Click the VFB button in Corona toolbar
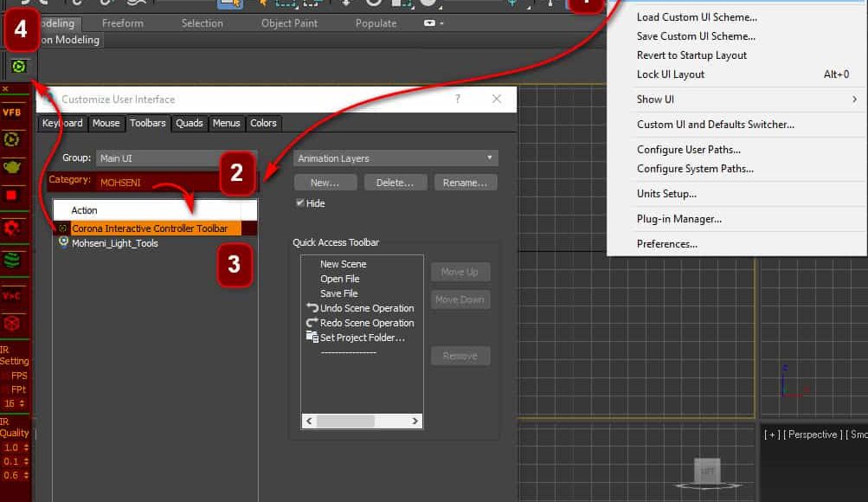This screenshot has width=868, height=502. click(12, 113)
